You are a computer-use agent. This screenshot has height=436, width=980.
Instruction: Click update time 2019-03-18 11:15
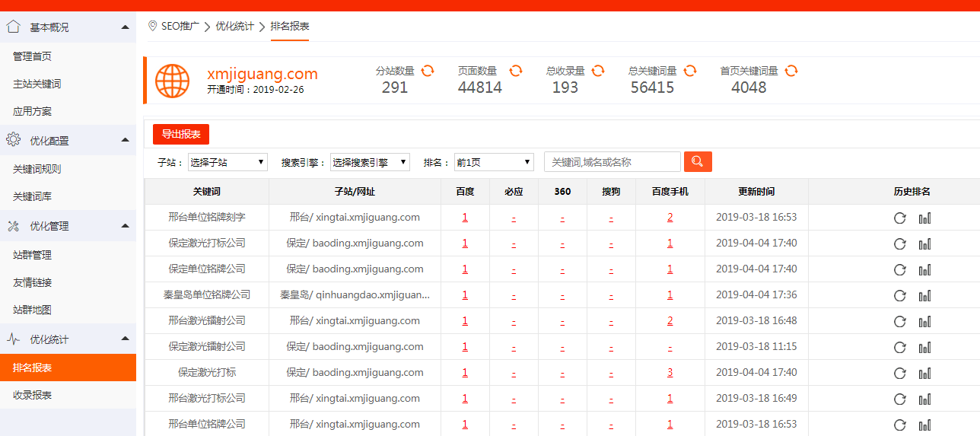tap(756, 346)
